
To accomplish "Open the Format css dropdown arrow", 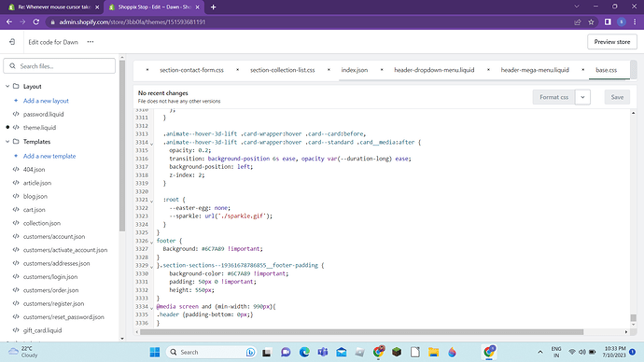I will point(582,97).
